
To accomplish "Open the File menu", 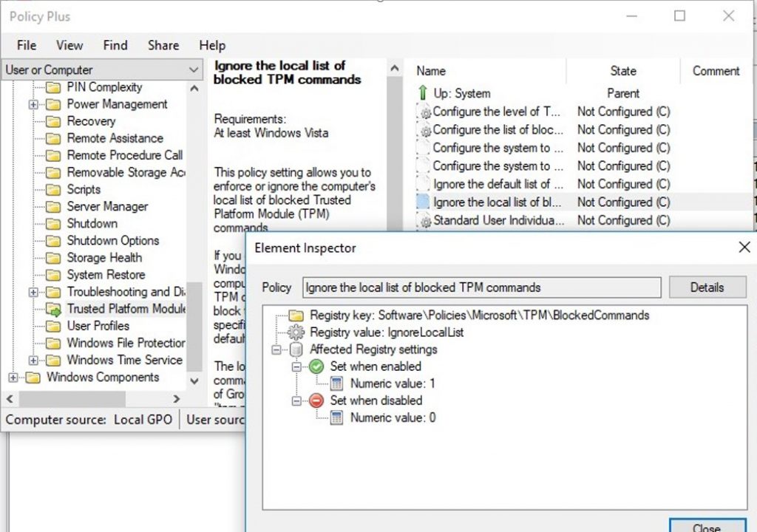I will click(x=26, y=45).
